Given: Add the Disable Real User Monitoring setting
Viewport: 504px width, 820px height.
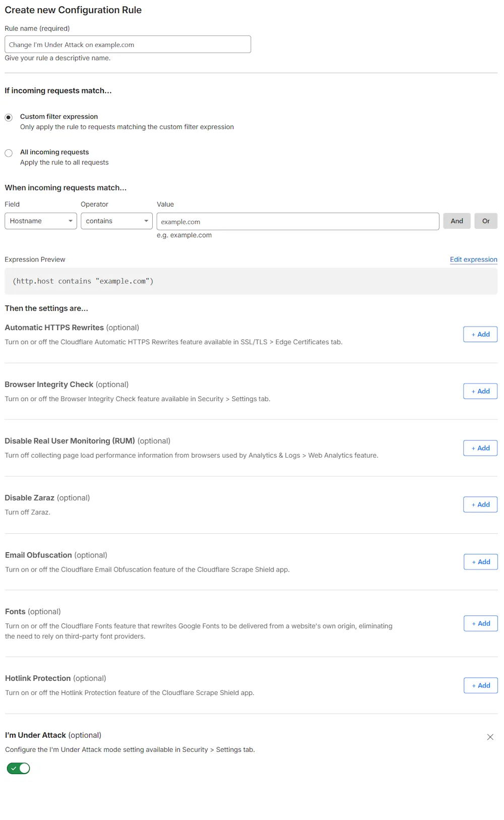Looking at the screenshot, I should coord(480,448).
